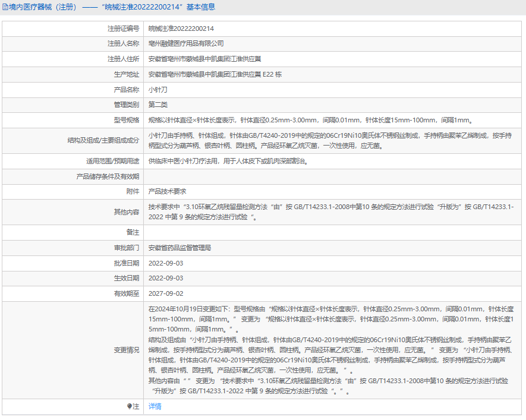Screen dimensions: 526x420
Task: Click the approving authority 安徽省药品监督管理局
Action: click(180, 248)
